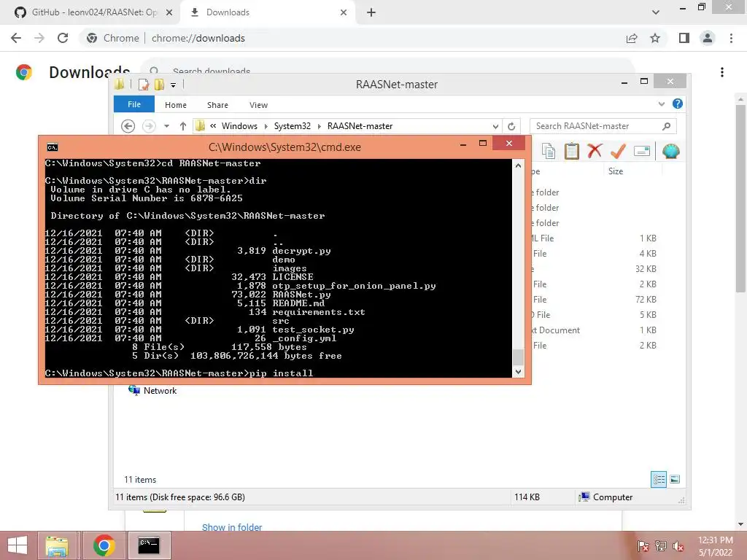This screenshot has width=747, height=560.
Task: Click the network tray icon
Action: (x=661, y=546)
